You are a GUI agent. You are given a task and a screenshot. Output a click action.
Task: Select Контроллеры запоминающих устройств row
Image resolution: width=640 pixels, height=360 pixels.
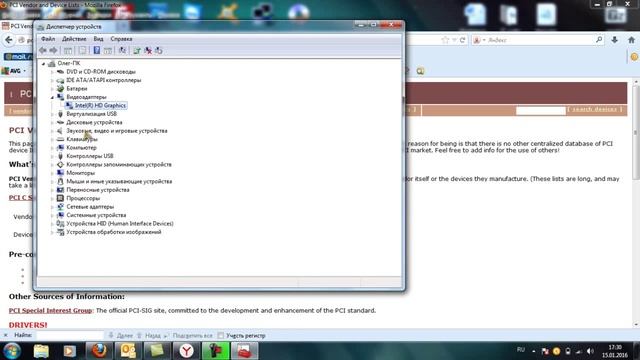[x=119, y=164]
